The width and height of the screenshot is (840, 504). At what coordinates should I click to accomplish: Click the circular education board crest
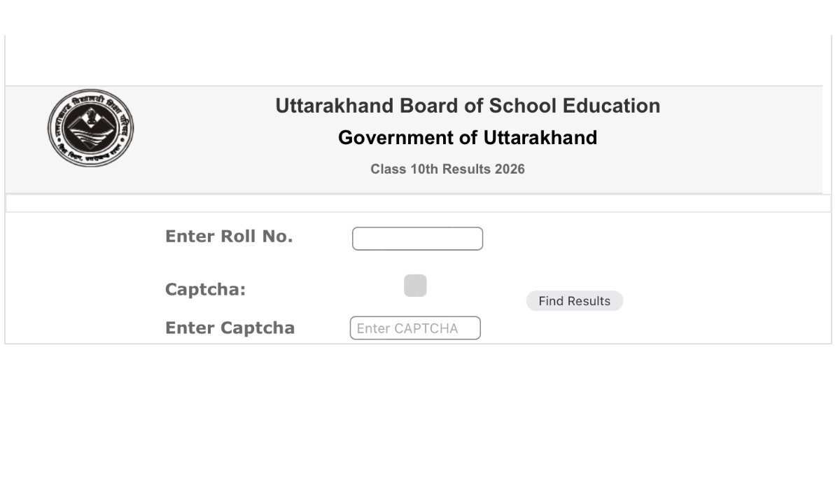point(90,128)
